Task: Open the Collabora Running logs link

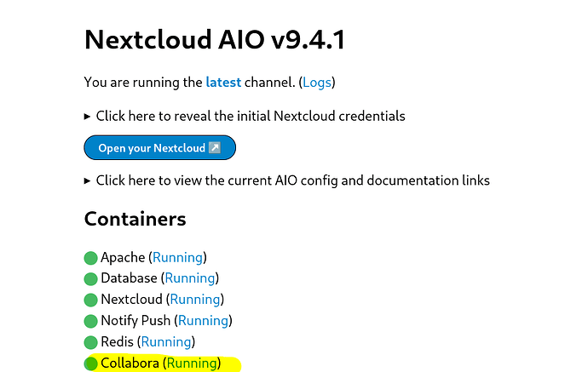Action: coord(191,363)
